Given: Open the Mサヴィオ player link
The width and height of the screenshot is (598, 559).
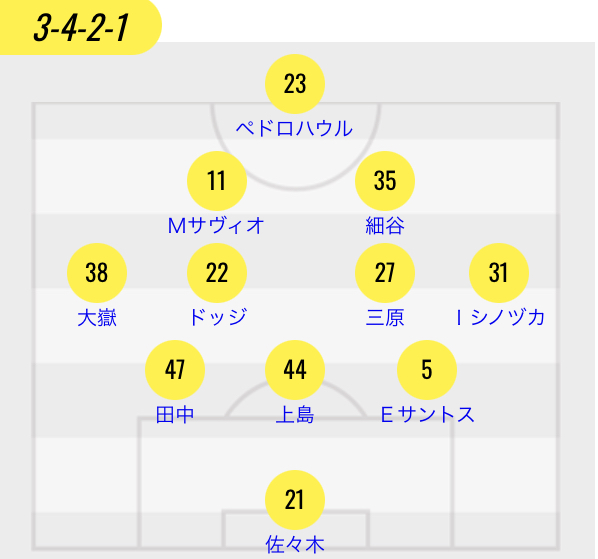Looking at the screenshot, I should [216, 225].
